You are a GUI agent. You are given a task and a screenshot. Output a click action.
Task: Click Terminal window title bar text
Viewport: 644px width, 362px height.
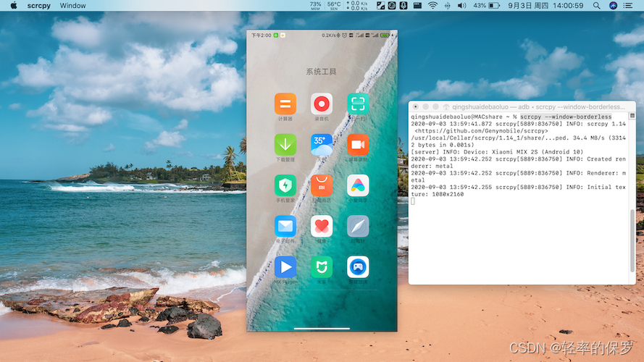pyautogui.click(x=538, y=106)
